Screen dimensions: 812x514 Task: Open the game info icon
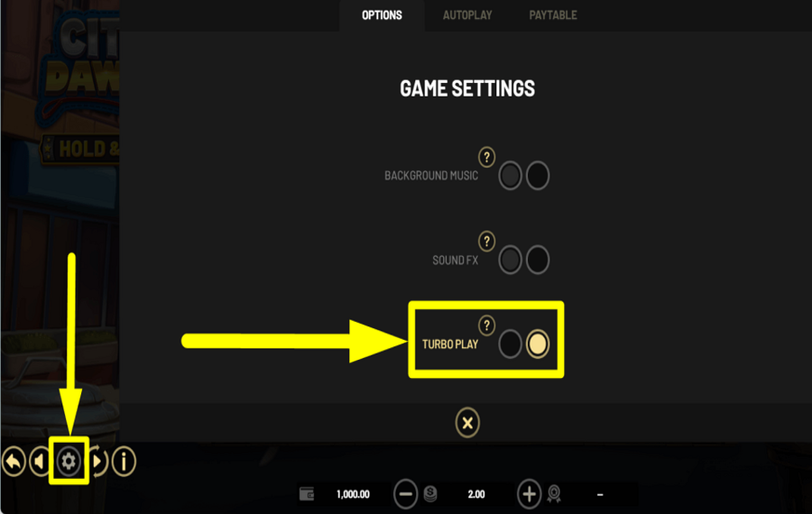[124, 461]
